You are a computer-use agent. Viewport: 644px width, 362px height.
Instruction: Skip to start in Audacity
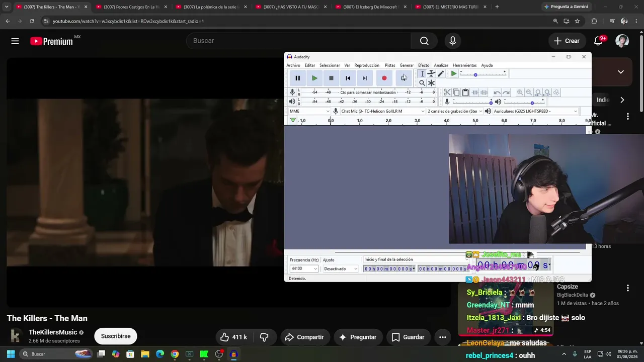pyautogui.click(x=348, y=78)
